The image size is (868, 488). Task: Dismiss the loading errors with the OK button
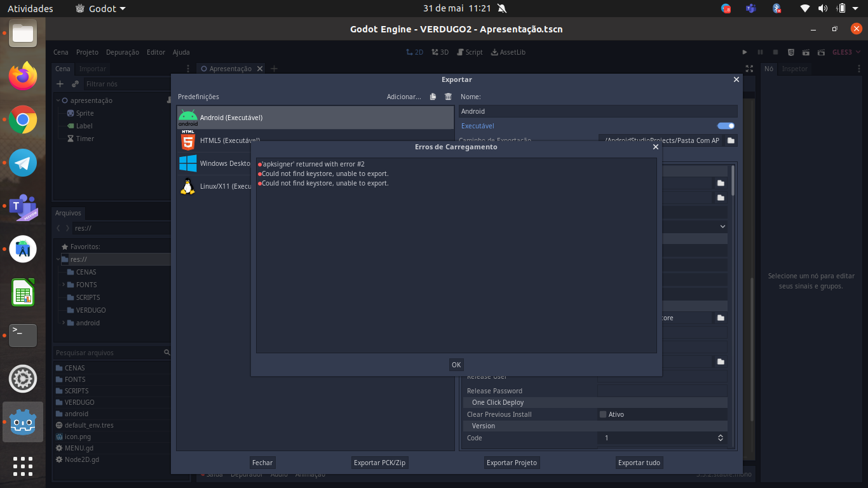click(456, 364)
